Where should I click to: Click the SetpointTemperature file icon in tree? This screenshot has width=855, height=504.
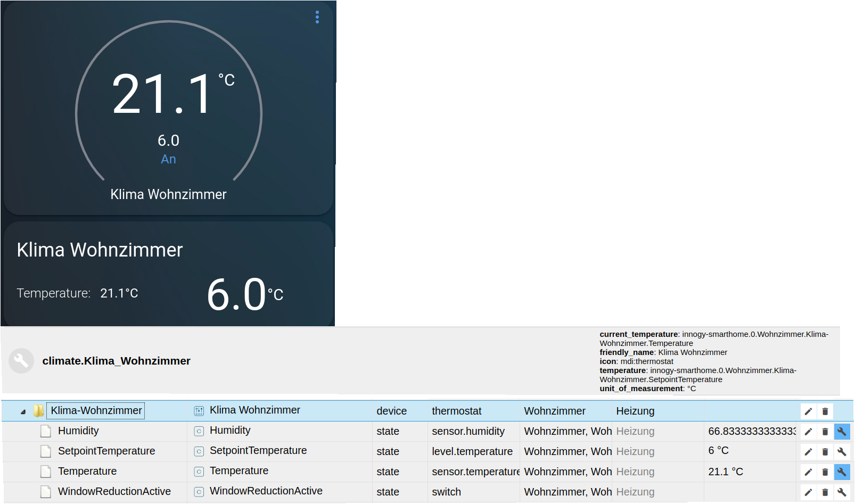[46, 451]
